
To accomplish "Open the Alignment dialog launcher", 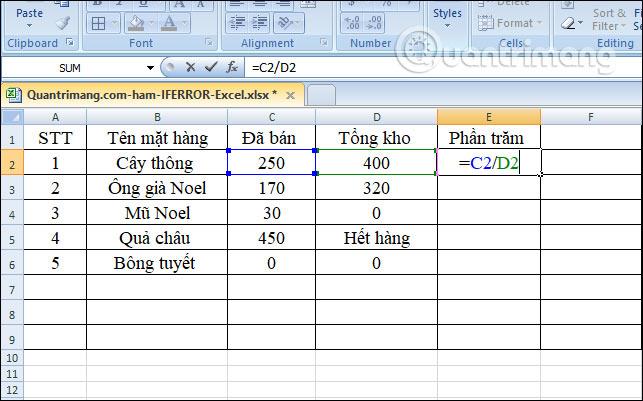I will tap(324, 42).
